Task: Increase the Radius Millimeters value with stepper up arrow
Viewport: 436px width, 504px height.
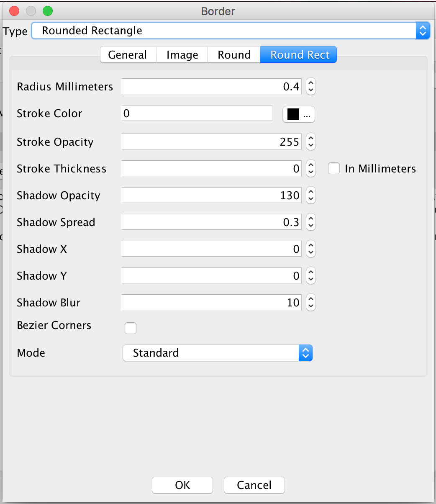Action: pyautogui.click(x=310, y=83)
